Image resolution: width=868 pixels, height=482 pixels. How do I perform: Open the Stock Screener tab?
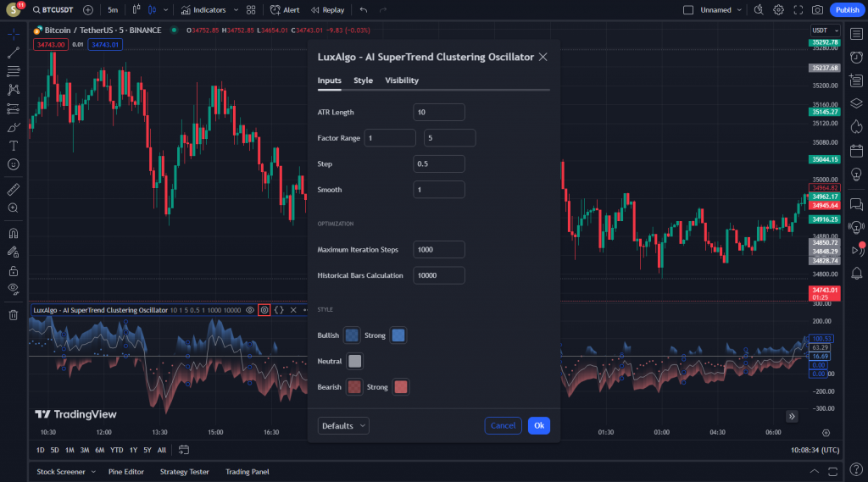pos(61,472)
